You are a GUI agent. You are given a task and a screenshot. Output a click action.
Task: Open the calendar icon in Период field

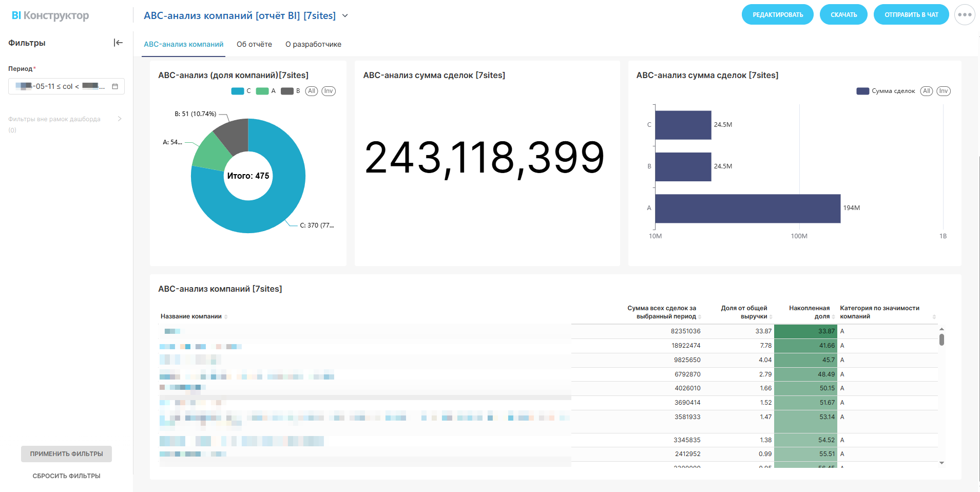pyautogui.click(x=115, y=86)
